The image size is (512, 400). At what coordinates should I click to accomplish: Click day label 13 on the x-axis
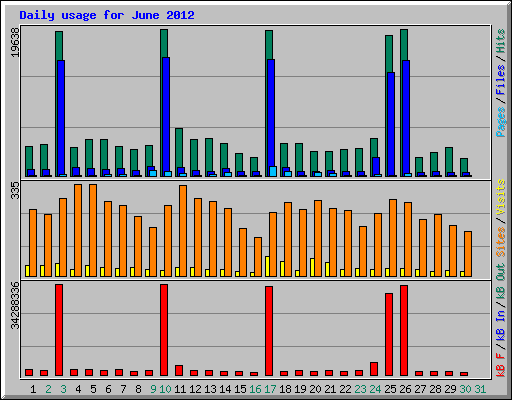210,389
